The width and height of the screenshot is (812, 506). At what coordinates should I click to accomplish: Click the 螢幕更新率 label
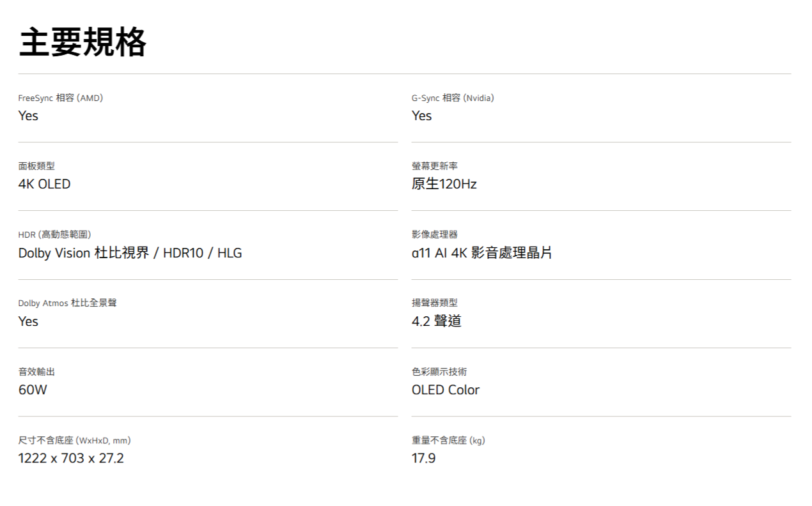[x=435, y=166]
